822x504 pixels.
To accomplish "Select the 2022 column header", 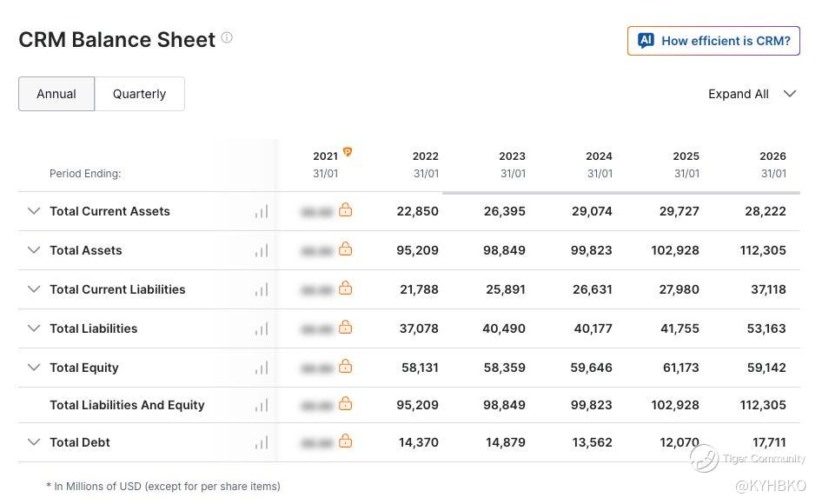I will pos(426,164).
